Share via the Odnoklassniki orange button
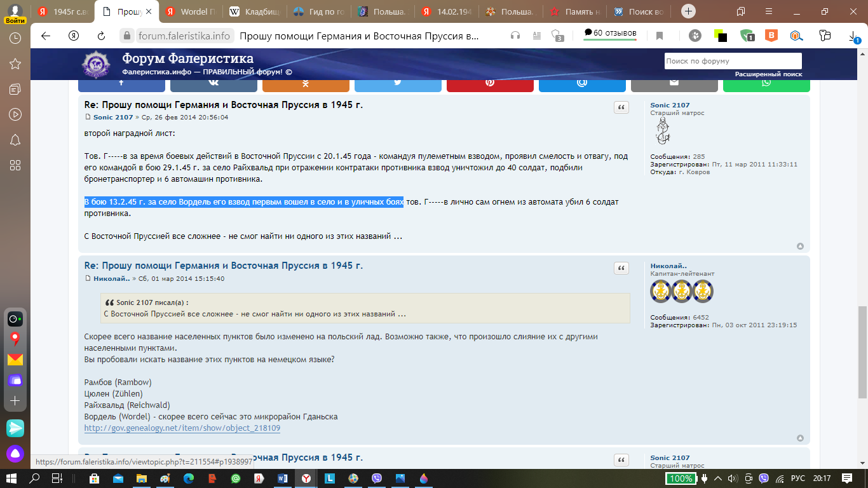The width and height of the screenshot is (868, 488). click(x=306, y=83)
